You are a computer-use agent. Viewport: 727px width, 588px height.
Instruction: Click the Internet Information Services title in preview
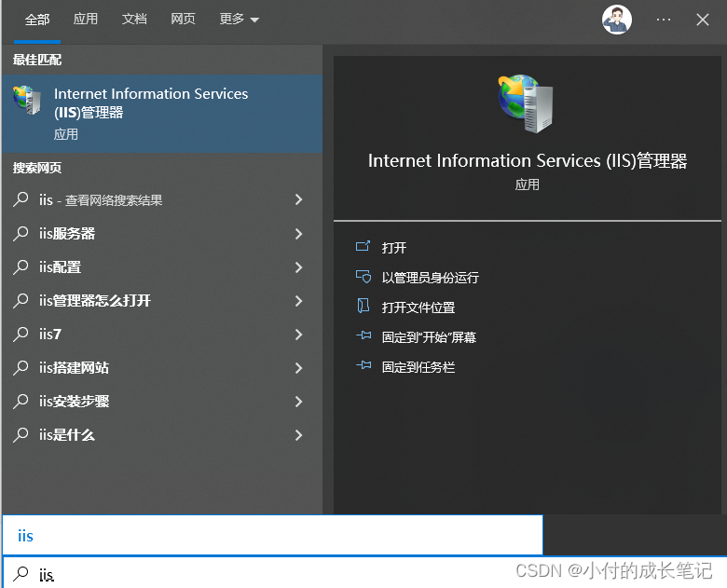(528, 160)
